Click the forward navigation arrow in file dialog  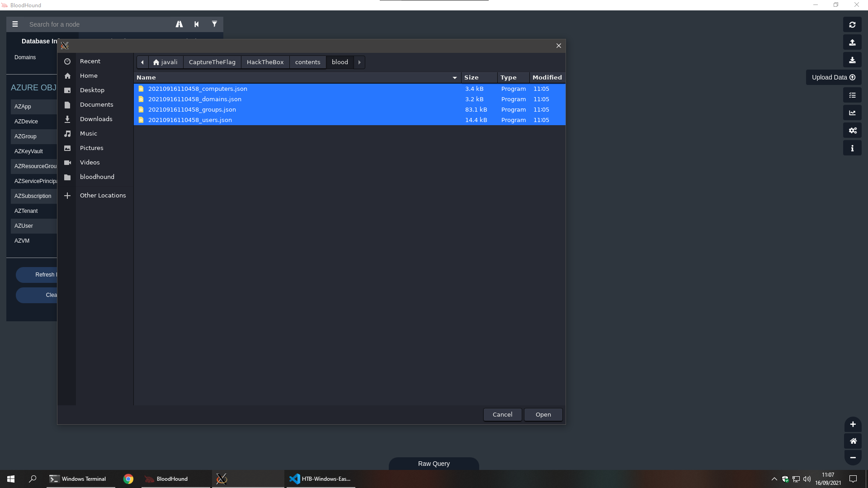coord(359,62)
